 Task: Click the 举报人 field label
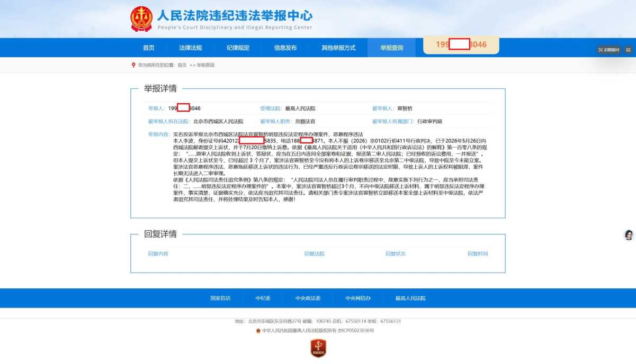(x=157, y=108)
